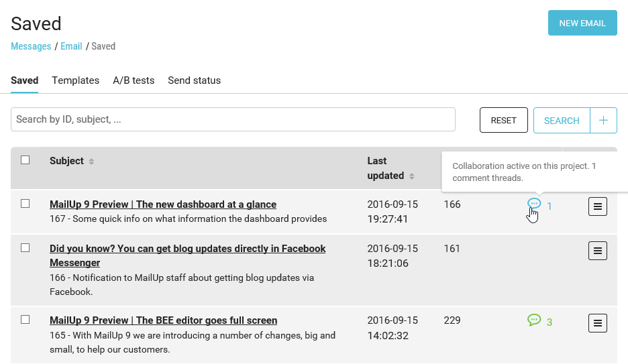Sort by Subject column arrows
The width and height of the screenshot is (628, 364).
click(92, 162)
